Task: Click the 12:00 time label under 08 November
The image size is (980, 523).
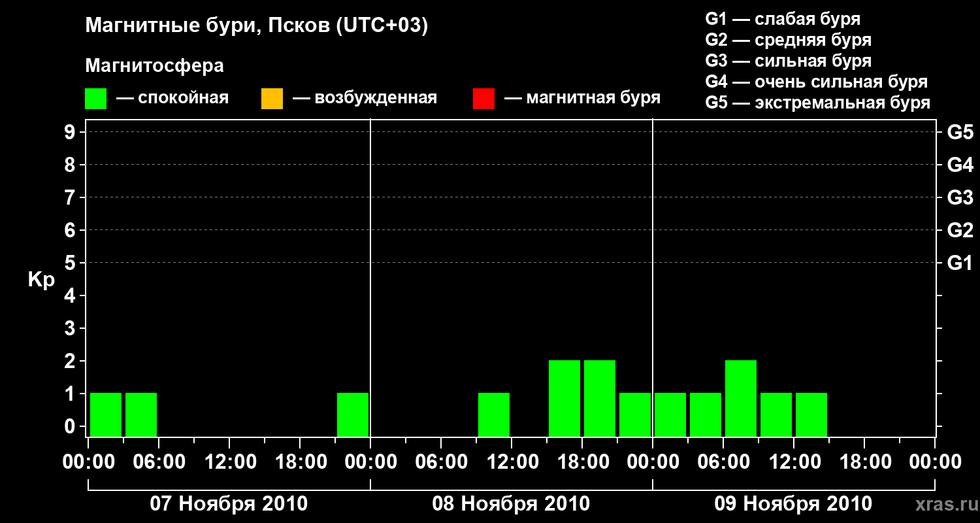Action: pyautogui.click(x=512, y=462)
